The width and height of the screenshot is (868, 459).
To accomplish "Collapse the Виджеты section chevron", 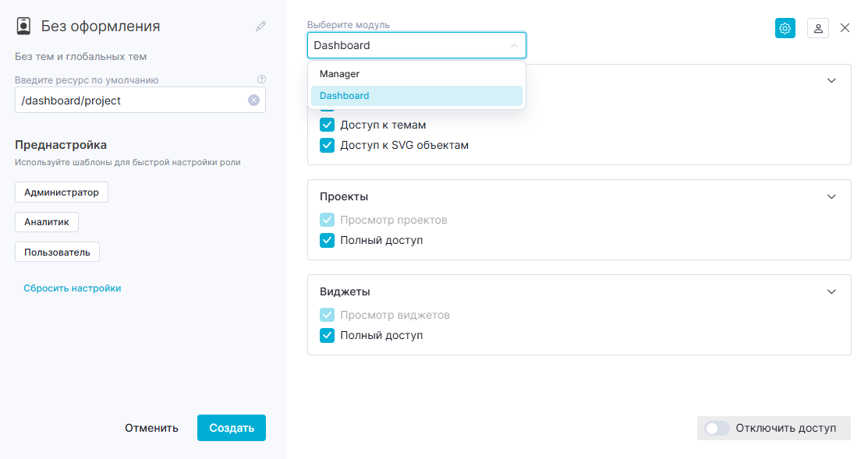I will click(831, 291).
